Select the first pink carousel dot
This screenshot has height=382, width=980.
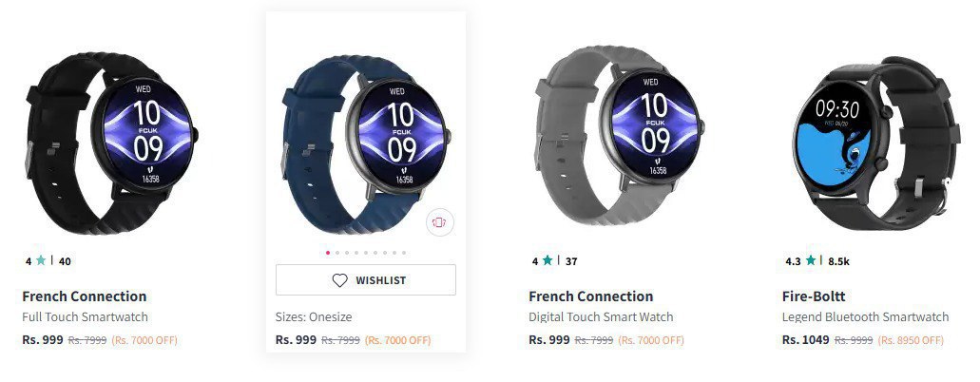pos(328,253)
